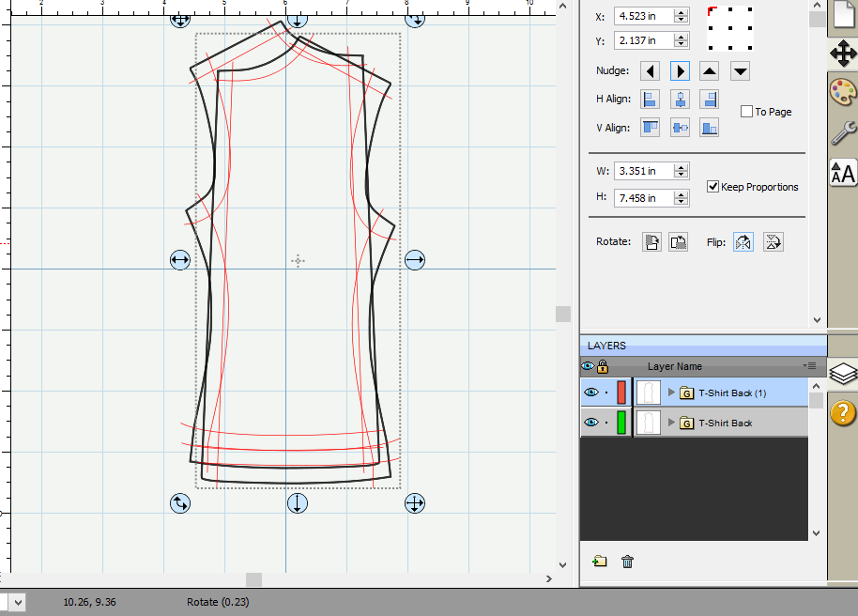
Task: Hide the T-Shirt Back (1) layer
Action: tap(590, 393)
